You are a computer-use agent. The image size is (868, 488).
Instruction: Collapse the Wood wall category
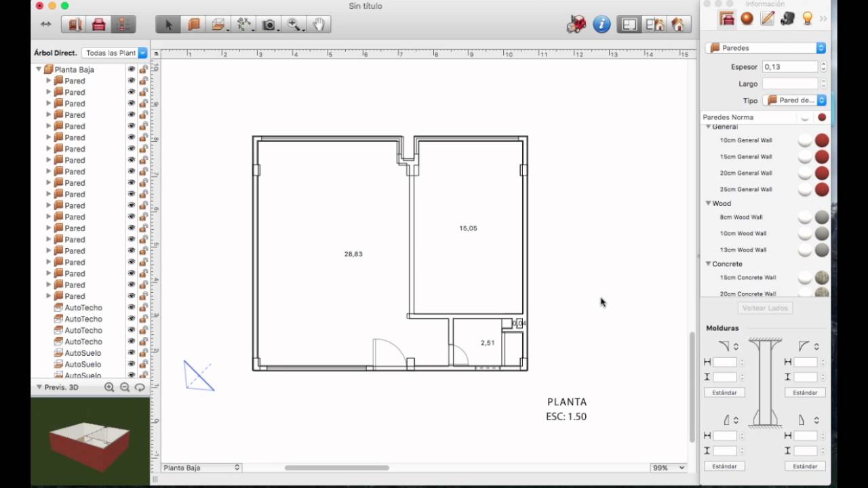tap(708, 203)
